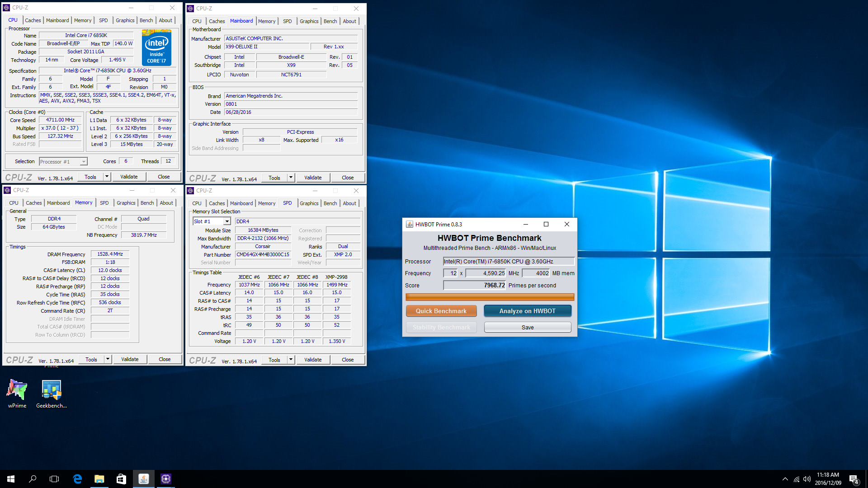
Task: Click the orange benchmark progress bar
Action: [x=490, y=297]
